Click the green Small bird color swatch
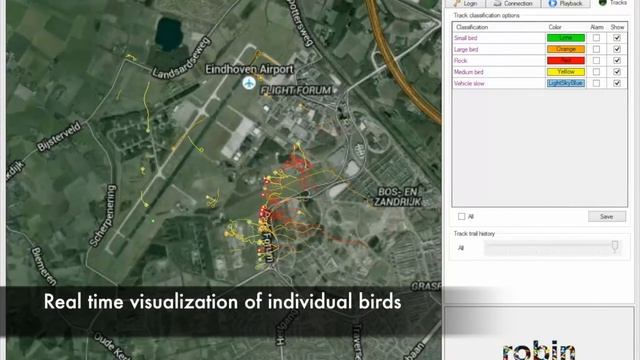The image size is (640, 360). (x=566, y=38)
